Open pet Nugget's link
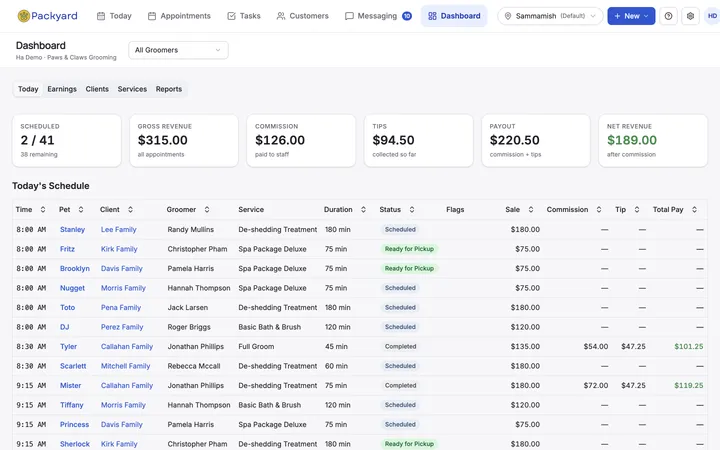This screenshot has width=720, height=450. click(73, 288)
